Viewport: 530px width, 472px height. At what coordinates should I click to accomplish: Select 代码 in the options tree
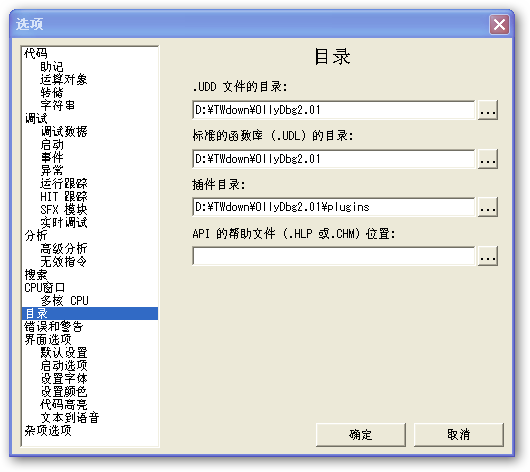click(x=35, y=53)
